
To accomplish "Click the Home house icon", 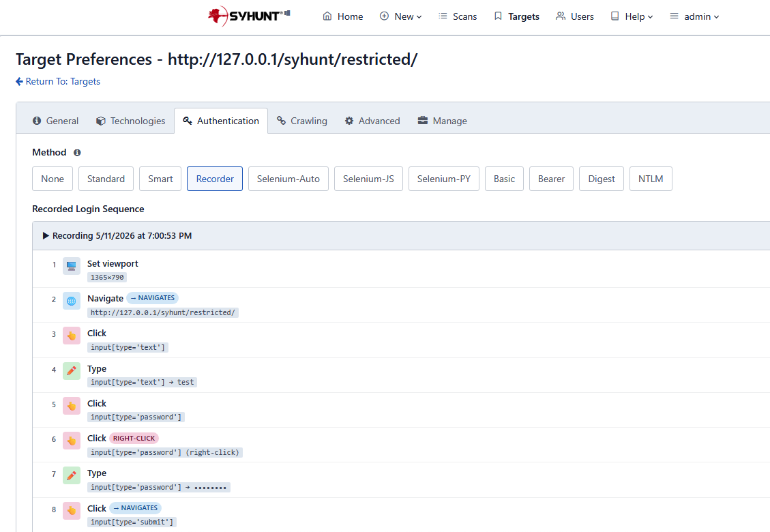I will pos(327,16).
